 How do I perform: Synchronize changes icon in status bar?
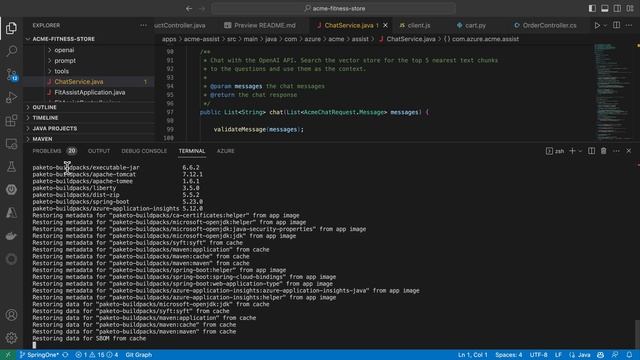65,355
